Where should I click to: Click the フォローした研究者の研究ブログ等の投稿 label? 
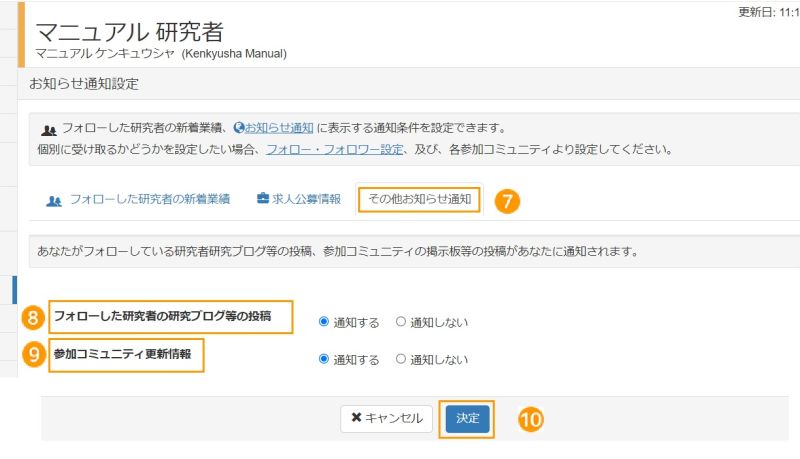[162, 316]
